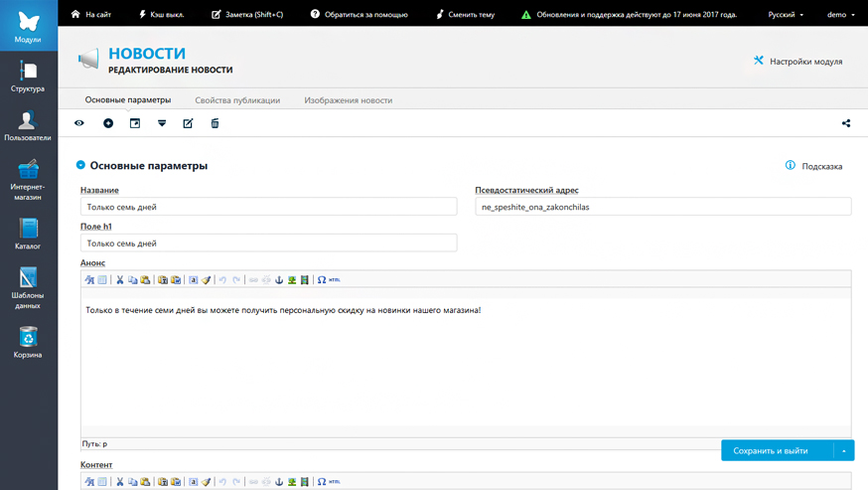The image size is (868, 490).
Task: Click Omega special character icon in Анонс editor
Action: pyautogui.click(x=322, y=280)
